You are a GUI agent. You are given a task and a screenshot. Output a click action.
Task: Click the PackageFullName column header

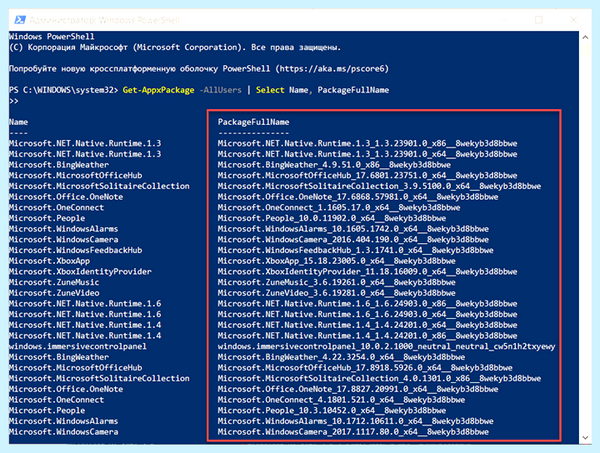tap(253, 122)
